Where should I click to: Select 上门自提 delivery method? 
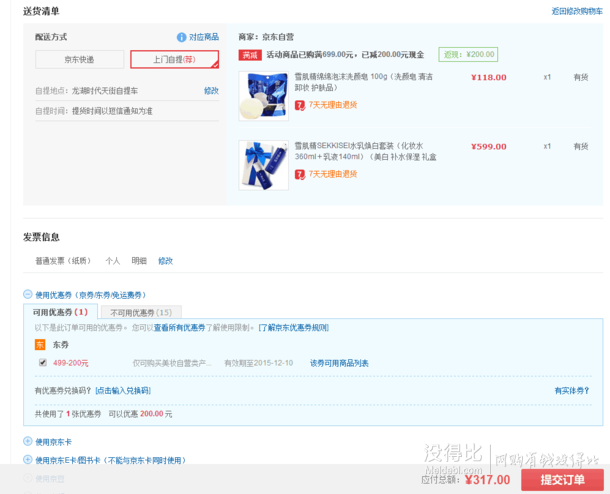click(174, 60)
